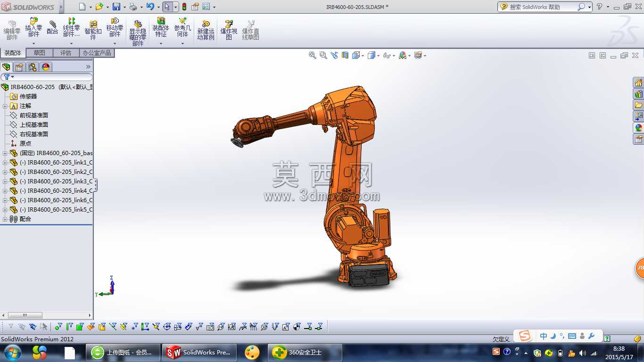This screenshot has width=644, height=362.
Task: Click the Open file folder icon
Action: pos(99,7)
